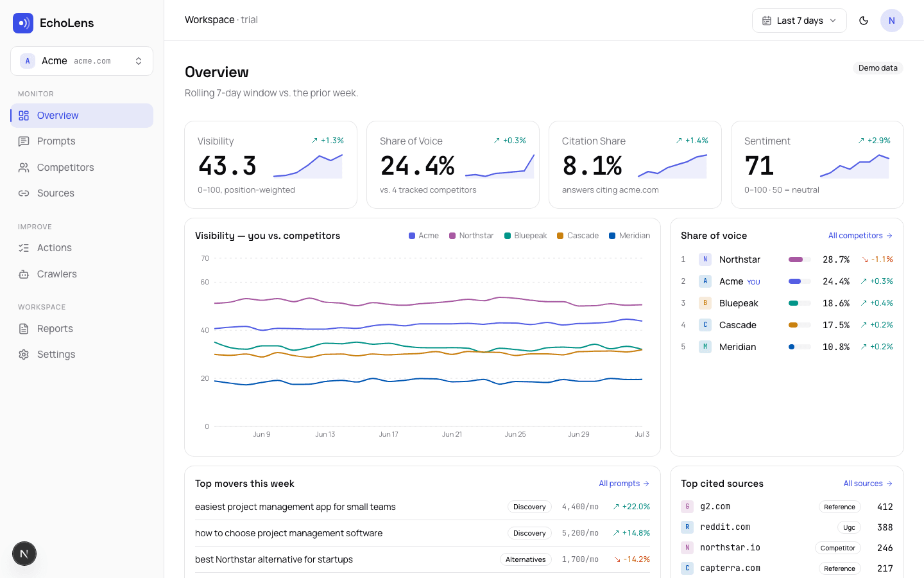The width and height of the screenshot is (924, 578).
Task: Open the Prompts page from sidebar
Action: [x=82, y=141]
